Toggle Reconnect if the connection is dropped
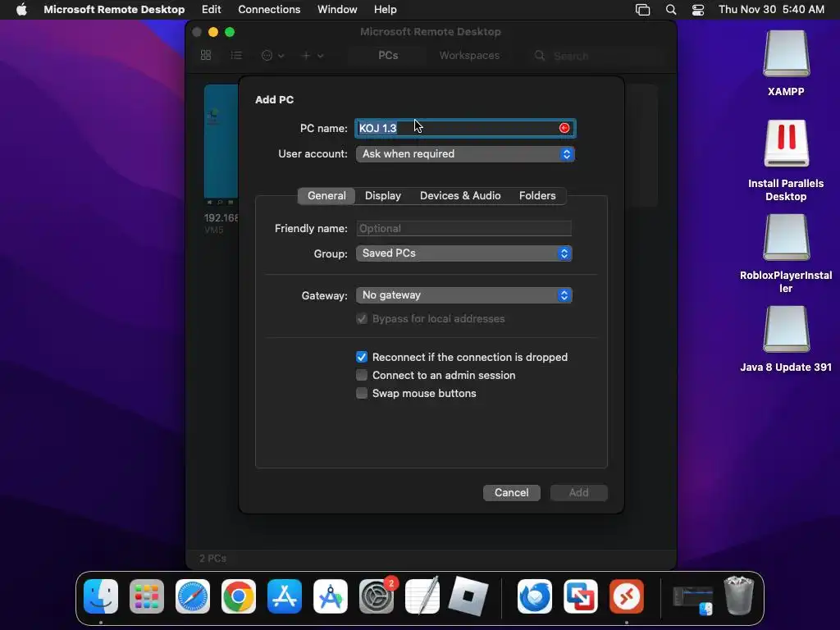The image size is (840, 630). [362, 358]
